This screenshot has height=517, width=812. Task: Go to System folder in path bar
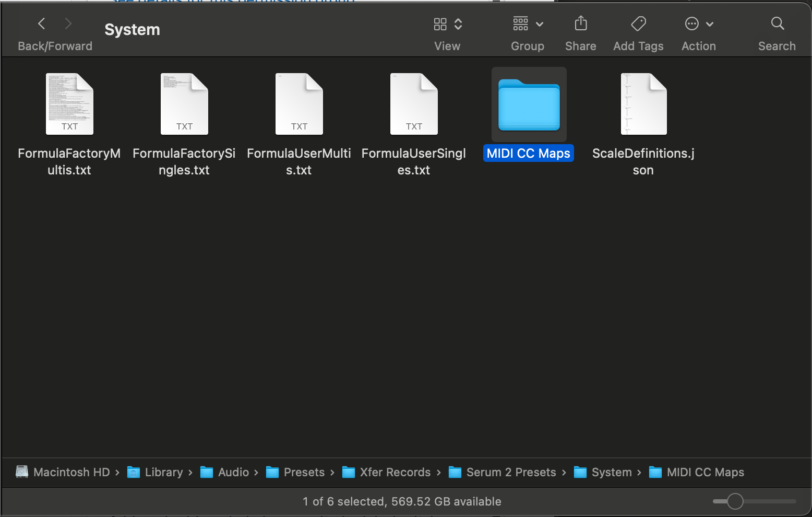603,472
